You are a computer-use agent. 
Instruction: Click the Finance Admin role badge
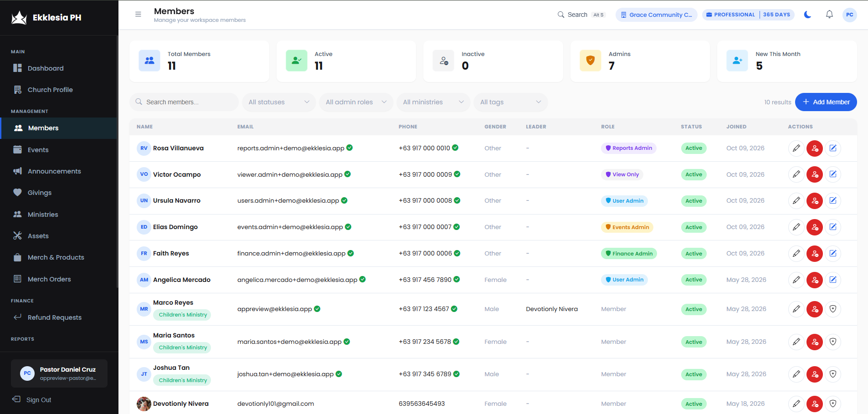[x=629, y=254]
